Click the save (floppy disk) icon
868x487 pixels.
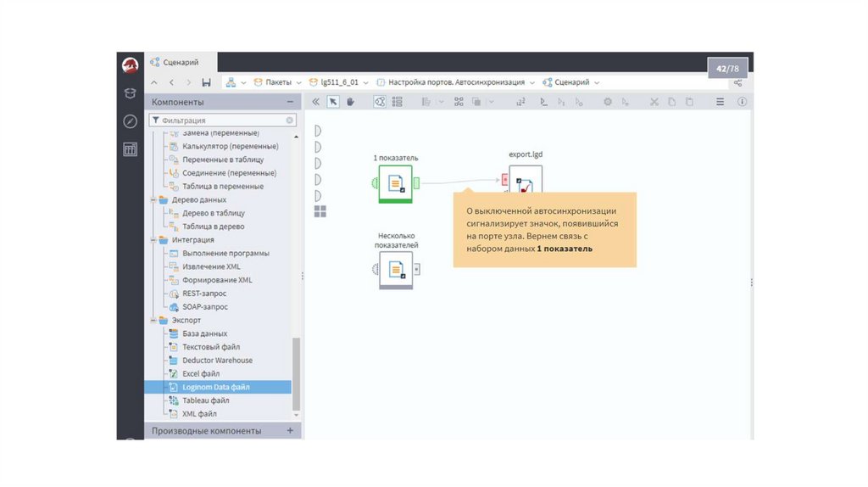click(x=206, y=82)
